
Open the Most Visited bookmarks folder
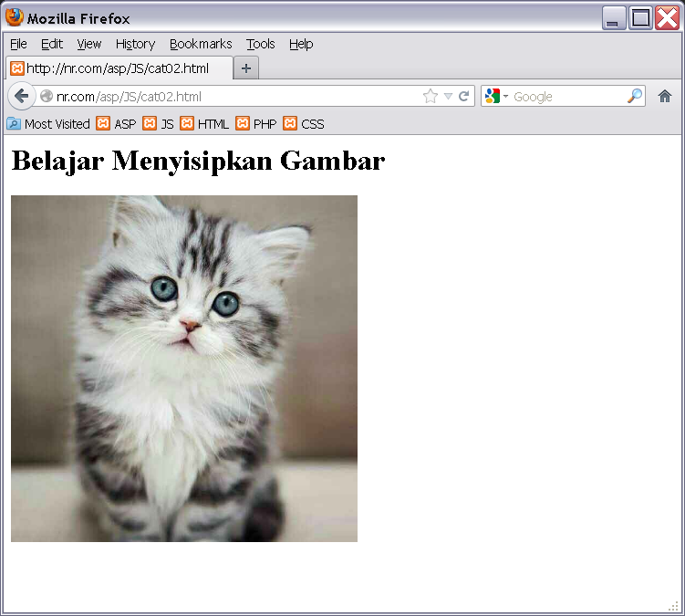(x=48, y=124)
